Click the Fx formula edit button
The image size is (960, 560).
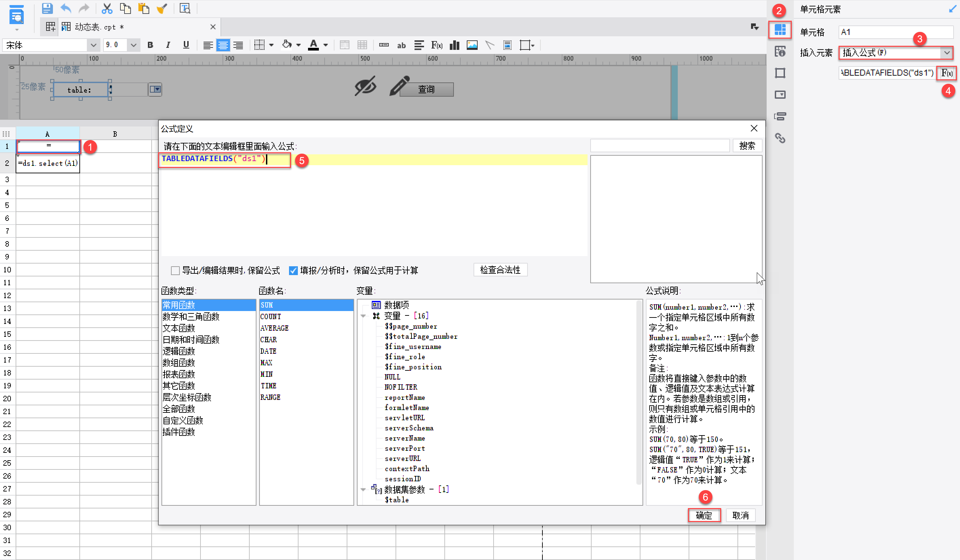tap(946, 73)
